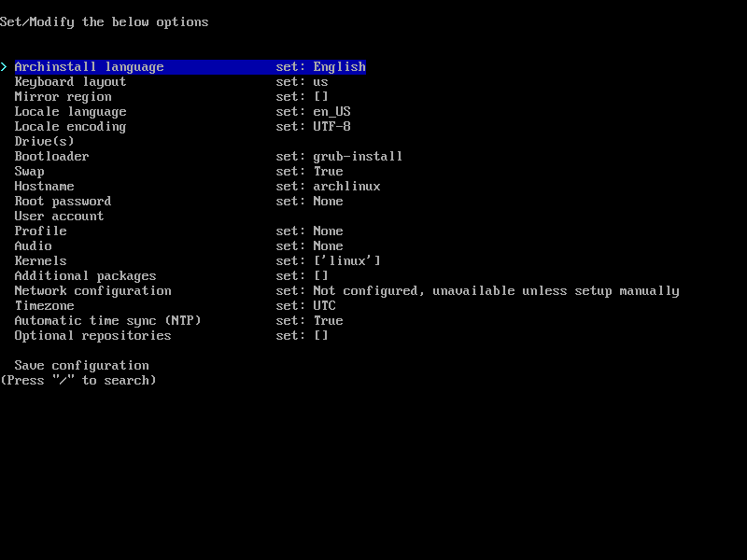
Task: Click the 'set: grub-install' value
Action: 339,157
